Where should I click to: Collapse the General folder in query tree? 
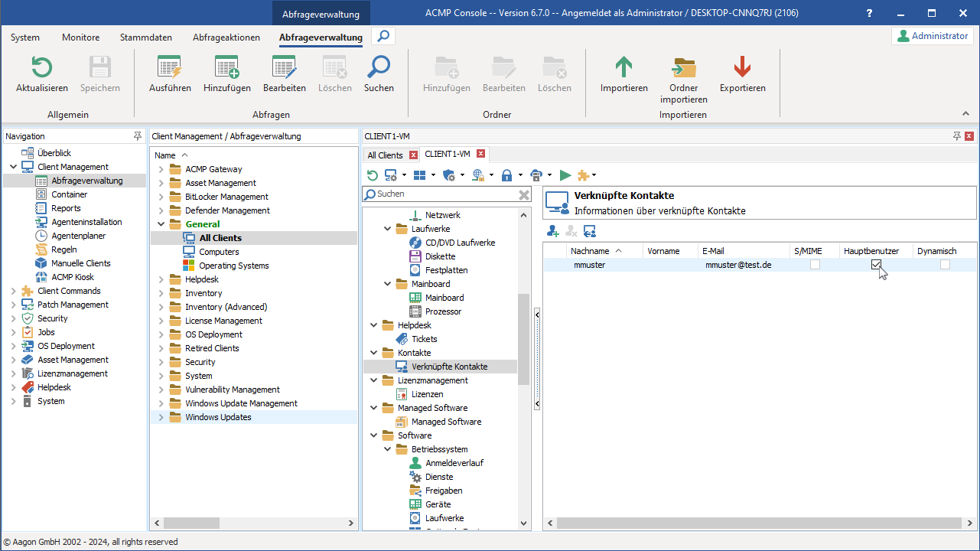(161, 224)
